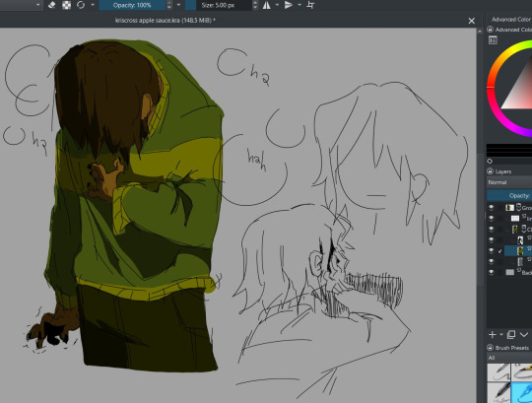
Task: Toggle visibility of the nested group layer
Action: (x=491, y=229)
